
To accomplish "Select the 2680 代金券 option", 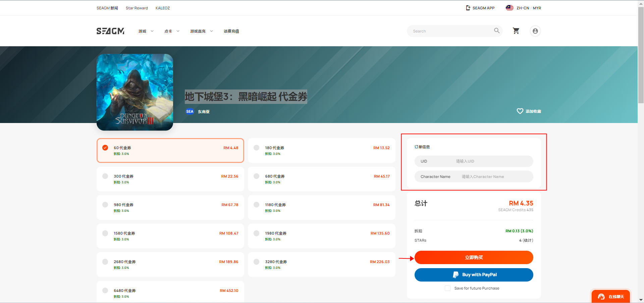I will click(170, 264).
